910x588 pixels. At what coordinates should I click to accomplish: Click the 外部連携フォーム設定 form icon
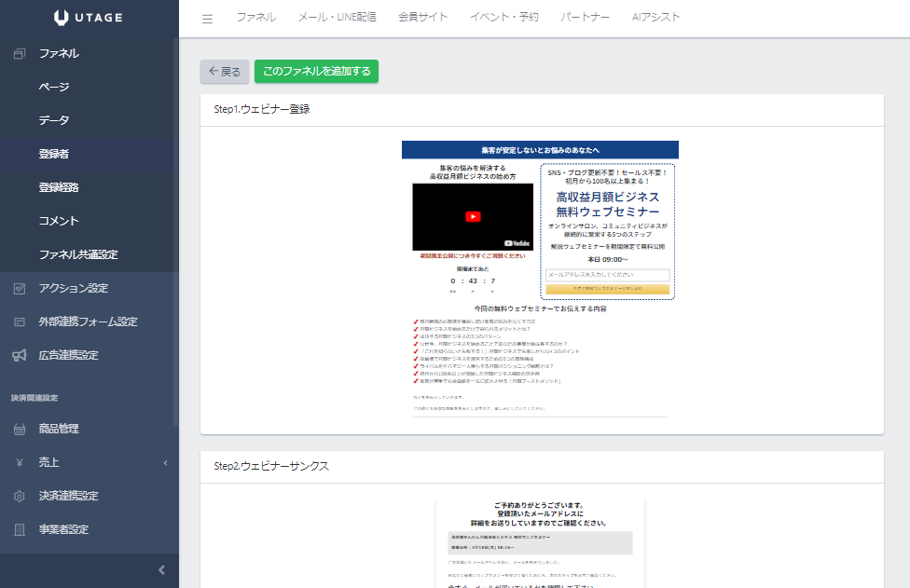tap(20, 321)
